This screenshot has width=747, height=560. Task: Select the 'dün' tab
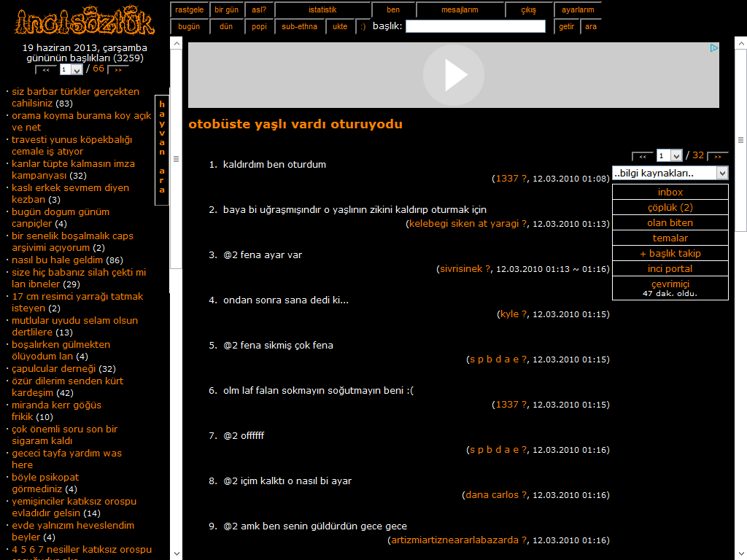click(226, 27)
